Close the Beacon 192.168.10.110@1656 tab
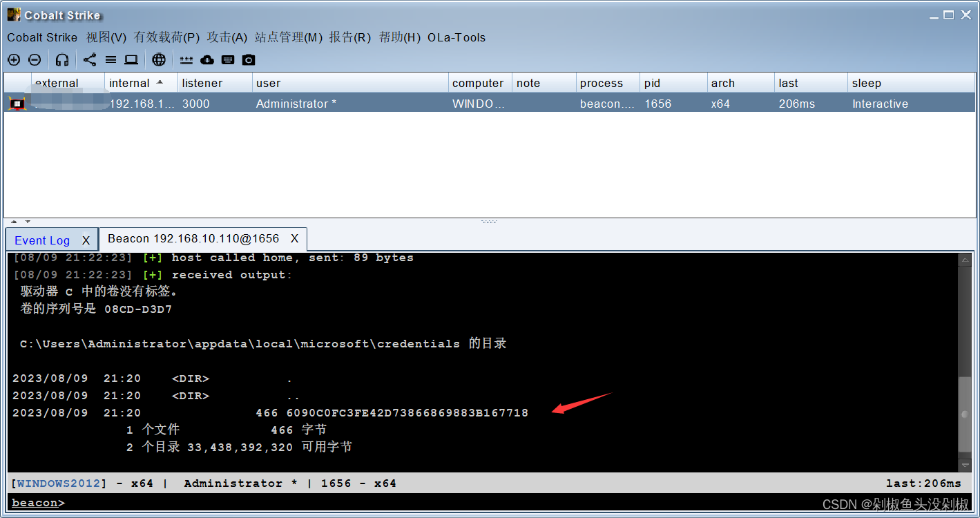The width and height of the screenshot is (980, 518). point(294,238)
